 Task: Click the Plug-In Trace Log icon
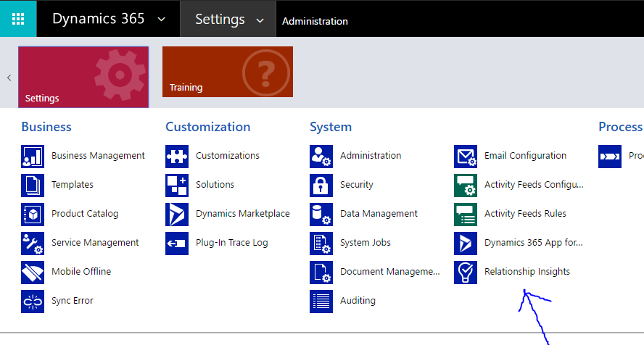click(x=177, y=244)
